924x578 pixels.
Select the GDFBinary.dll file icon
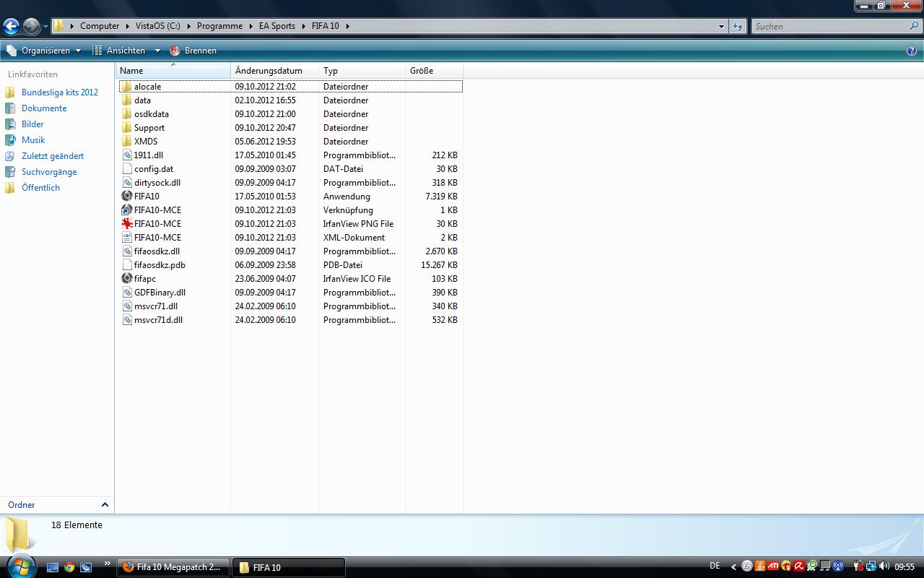[x=127, y=292]
